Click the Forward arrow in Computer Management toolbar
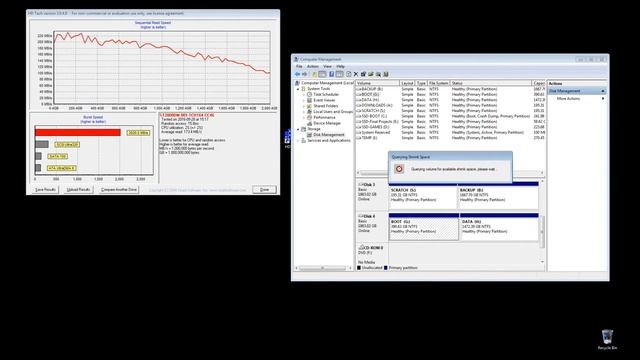The width and height of the screenshot is (640, 360). pyautogui.click(x=304, y=74)
